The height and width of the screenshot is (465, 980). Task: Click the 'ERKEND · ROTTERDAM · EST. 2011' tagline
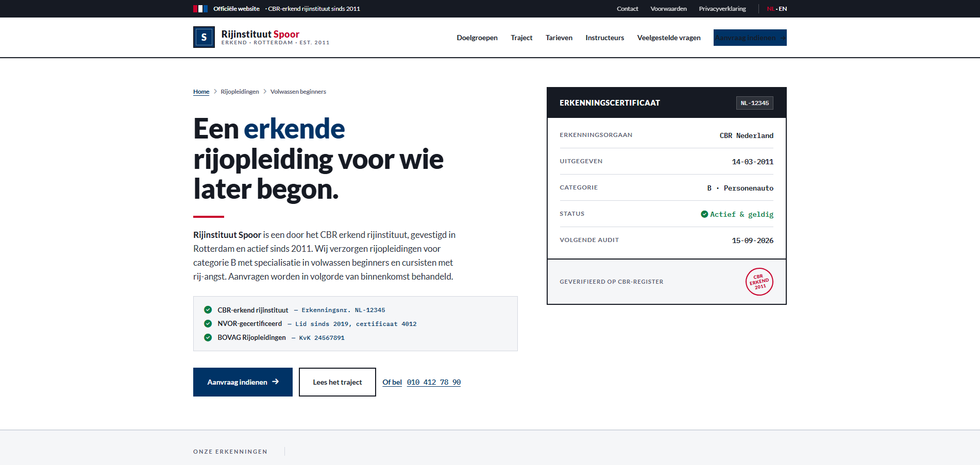point(275,43)
